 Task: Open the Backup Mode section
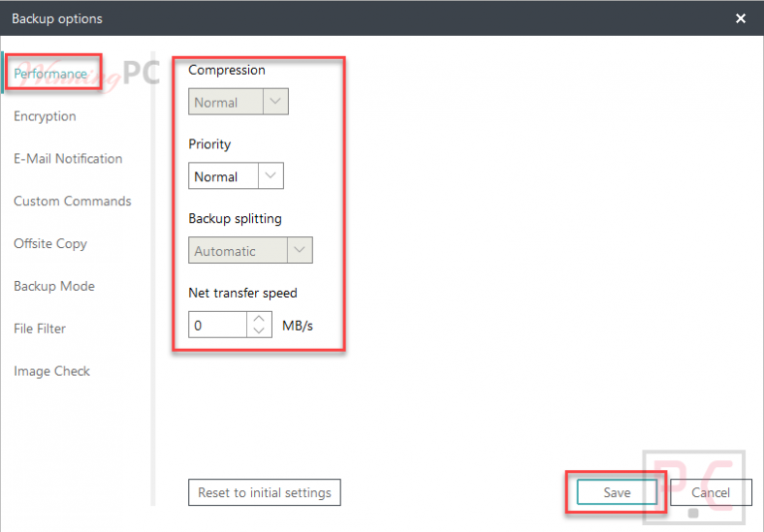(x=54, y=286)
